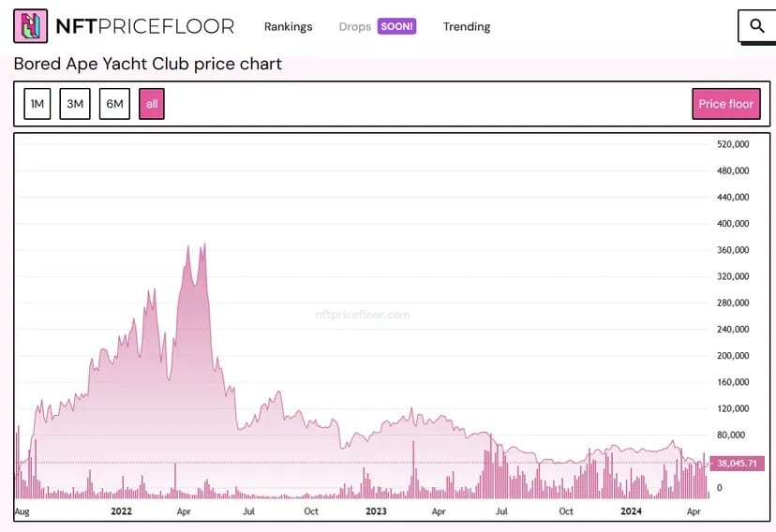Click the 2024 date axis label
Image resolution: width=776 pixels, height=532 pixels.
click(x=631, y=511)
